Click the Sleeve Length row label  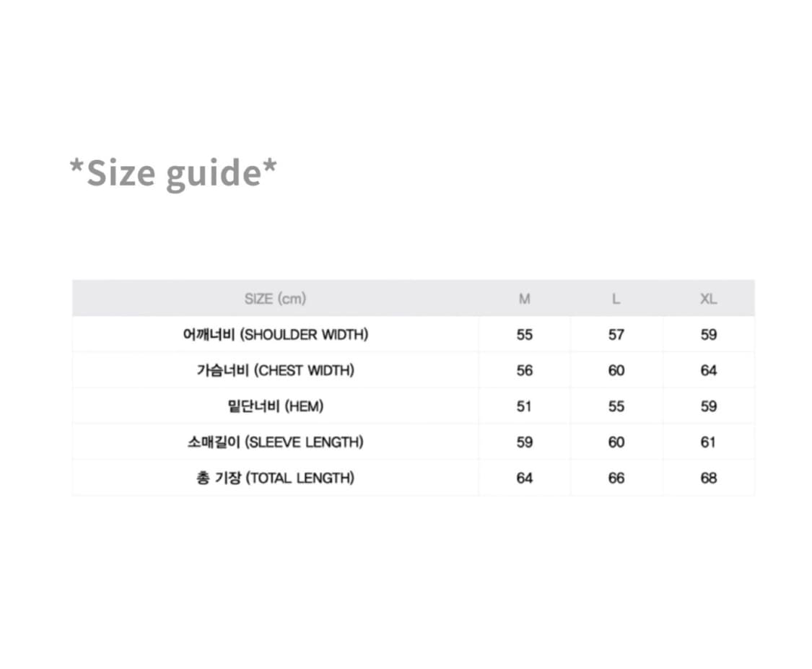point(276,442)
